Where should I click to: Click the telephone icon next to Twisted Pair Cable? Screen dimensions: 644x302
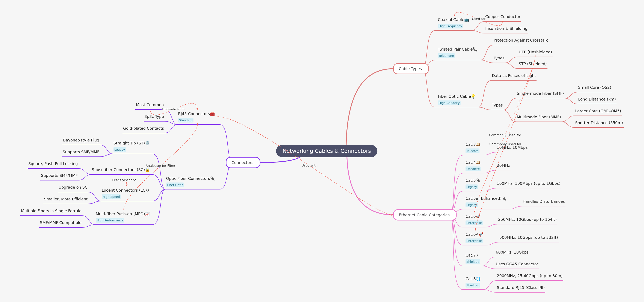[x=475, y=49]
